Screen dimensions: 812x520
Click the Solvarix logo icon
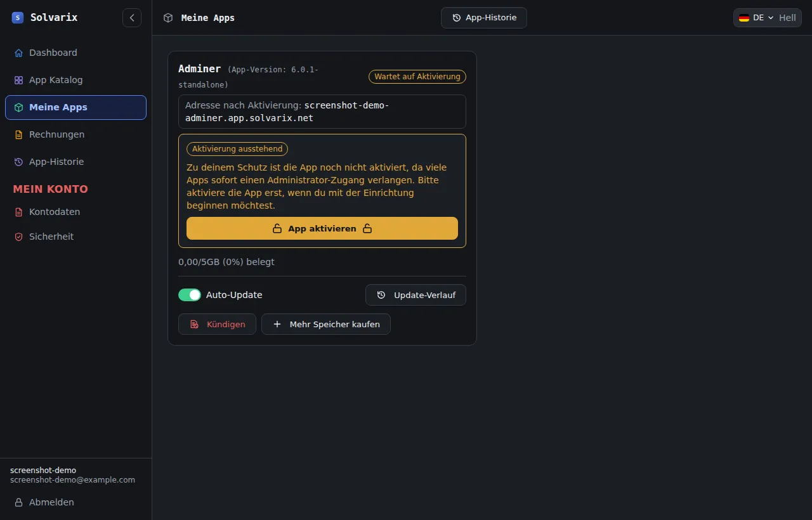pyautogui.click(x=18, y=18)
